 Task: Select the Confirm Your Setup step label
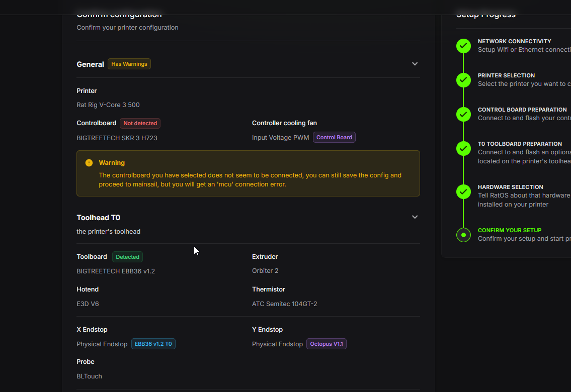(x=510, y=230)
